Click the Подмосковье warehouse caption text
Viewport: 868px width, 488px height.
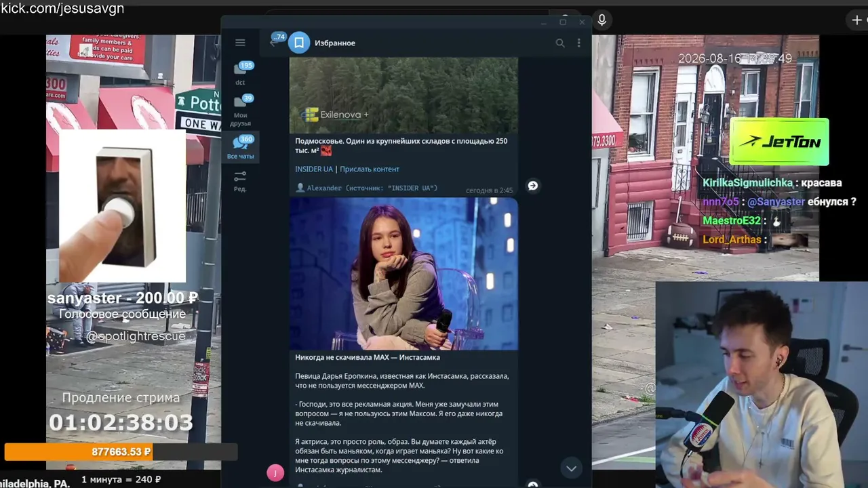tap(401, 146)
